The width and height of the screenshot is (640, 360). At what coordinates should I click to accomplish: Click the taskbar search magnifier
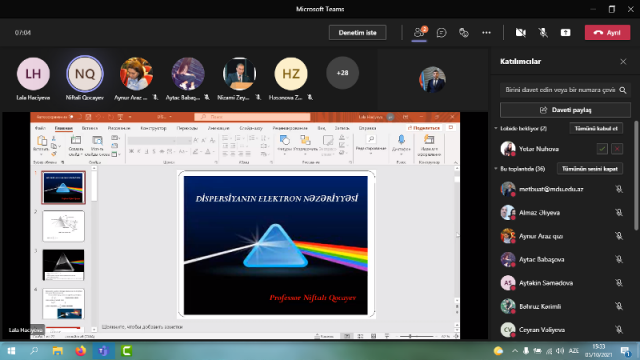(34, 351)
